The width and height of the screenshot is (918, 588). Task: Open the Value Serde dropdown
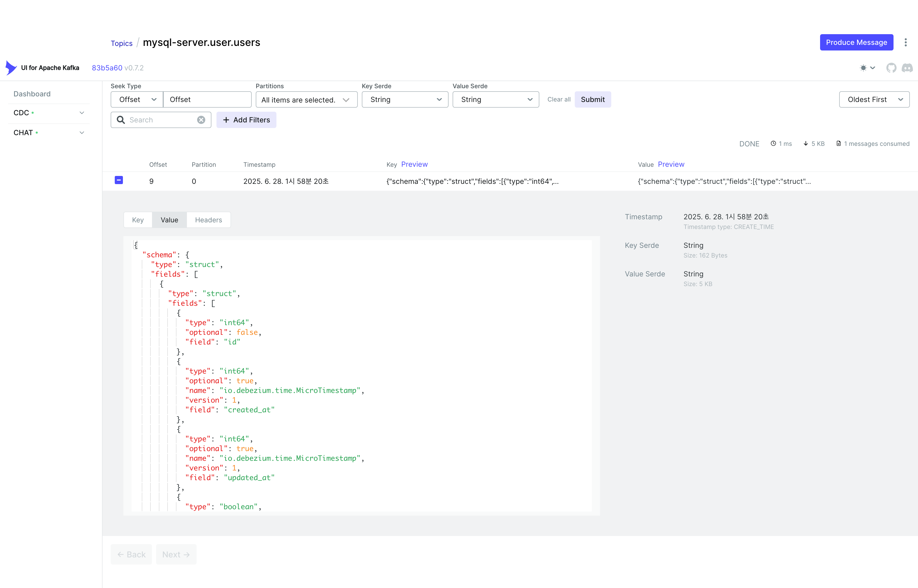pyautogui.click(x=496, y=99)
